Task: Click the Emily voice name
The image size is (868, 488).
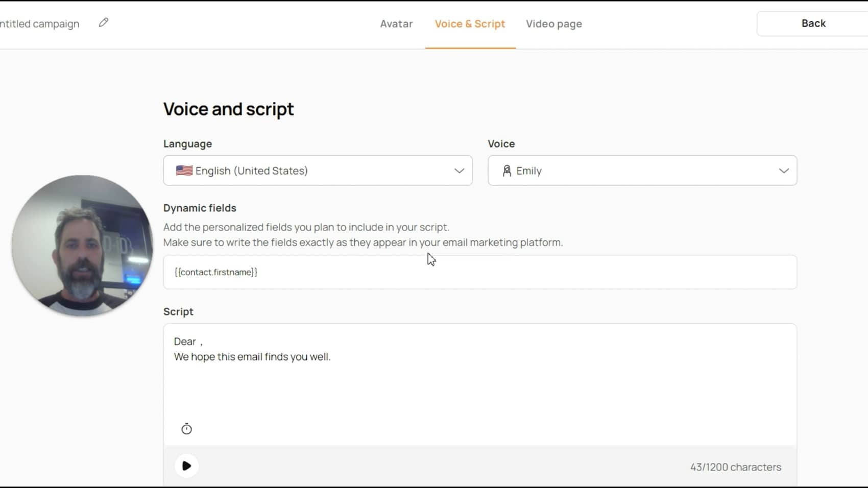Action: (528, 170)
